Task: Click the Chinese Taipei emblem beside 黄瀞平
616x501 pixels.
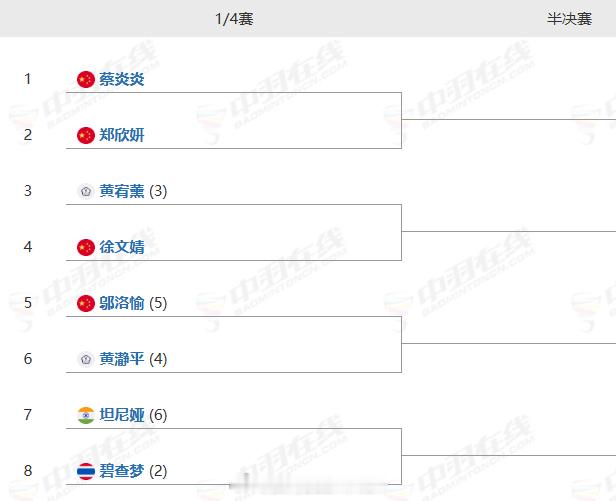Action: (x=86, y=359)
